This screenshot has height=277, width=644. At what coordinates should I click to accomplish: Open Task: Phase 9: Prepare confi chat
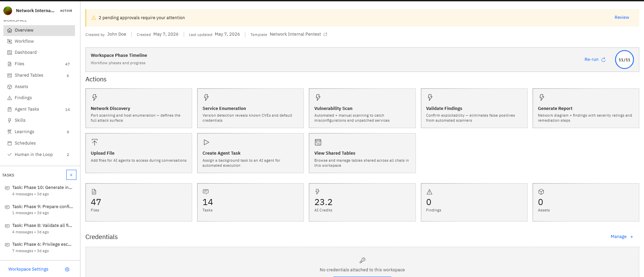39,209
